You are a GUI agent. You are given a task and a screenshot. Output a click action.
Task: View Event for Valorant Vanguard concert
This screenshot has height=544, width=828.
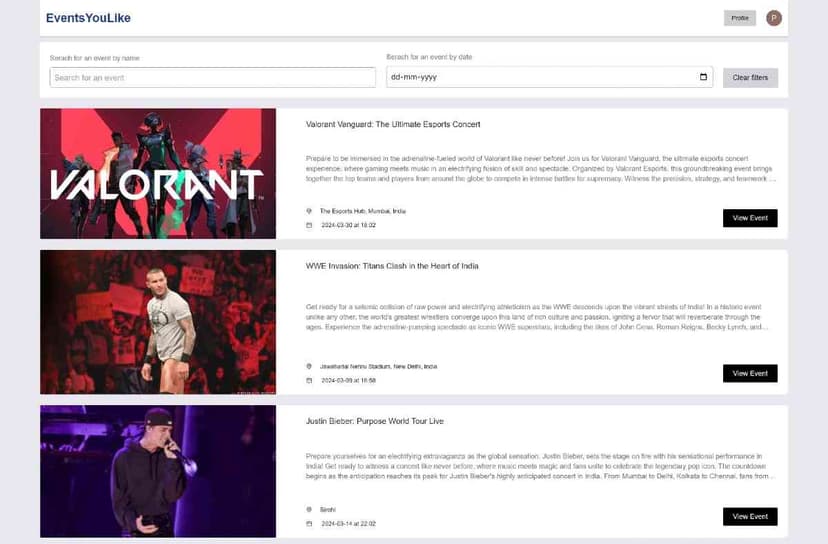coord(749,218)
